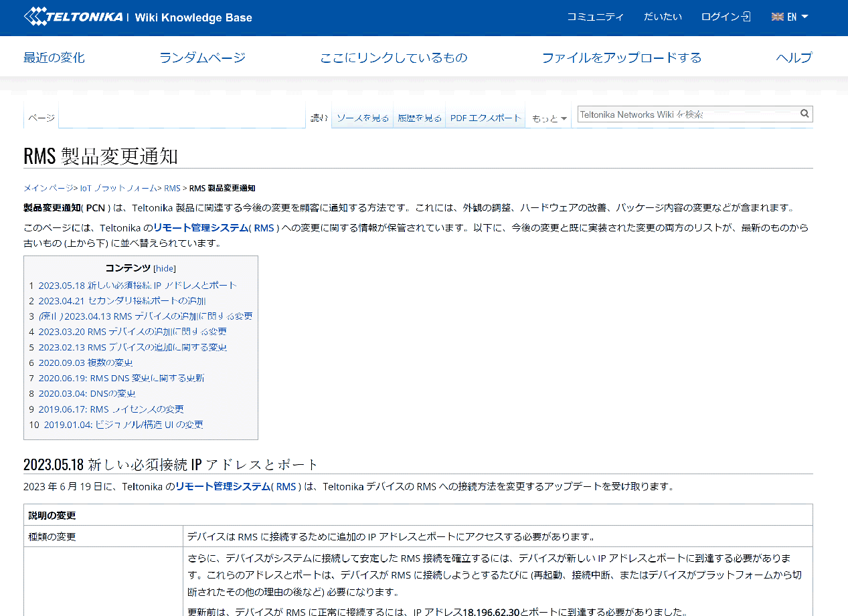Click the ログイン header link
Viewport: 848px width, 616px height.
coord(720,17)
